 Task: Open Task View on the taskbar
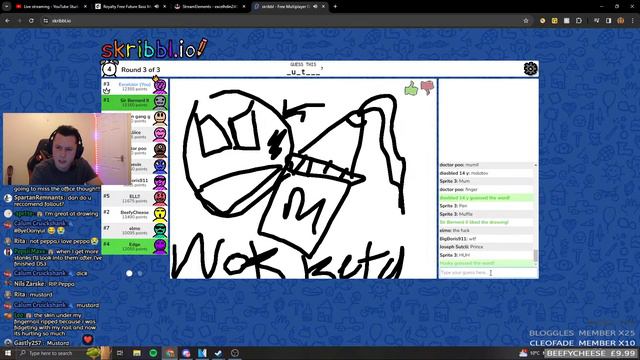[x=120, y=353]
